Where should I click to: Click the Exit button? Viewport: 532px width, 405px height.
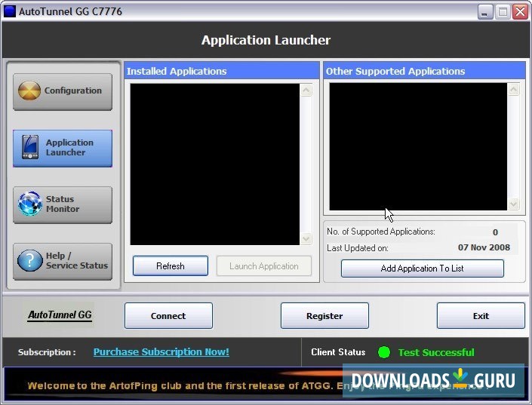pos(481,316)
